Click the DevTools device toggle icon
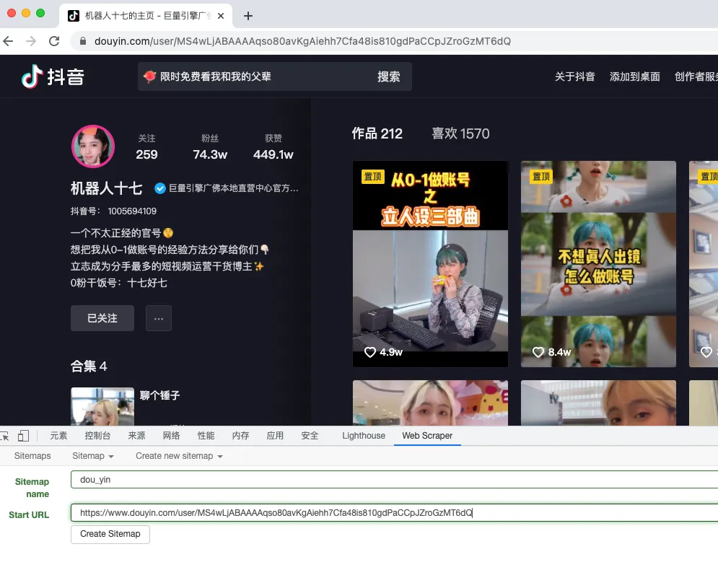This screenshot has width=718, height=588. [24, 436]
